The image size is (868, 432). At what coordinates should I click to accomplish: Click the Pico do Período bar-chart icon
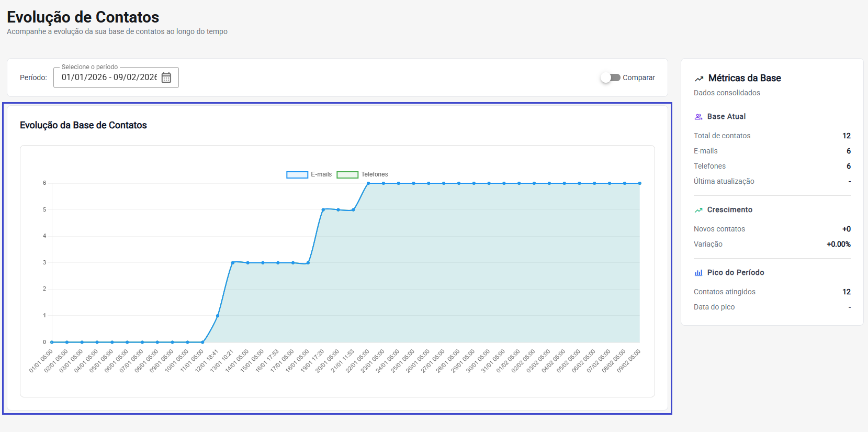(x=698, y=273)
